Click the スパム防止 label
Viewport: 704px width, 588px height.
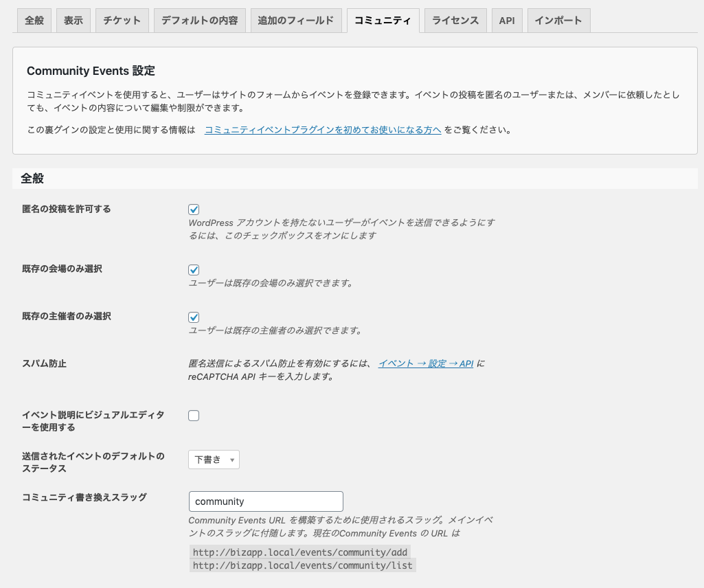click(44, 363)
